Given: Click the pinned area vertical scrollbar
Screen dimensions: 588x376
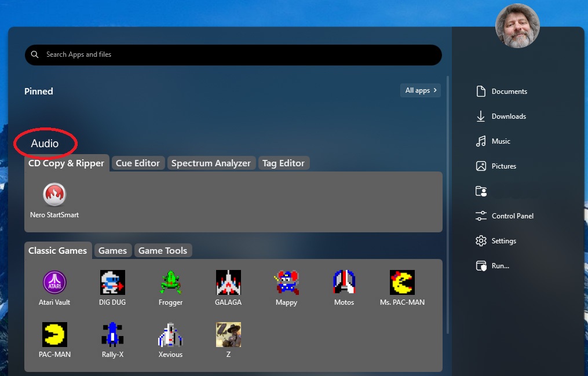Looking at the screenshot, I should point(448,205).
